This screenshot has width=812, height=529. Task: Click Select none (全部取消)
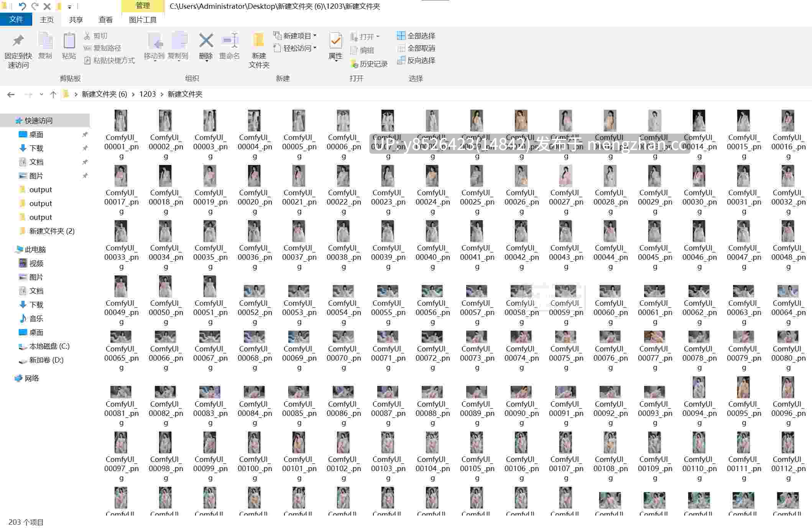416,48
